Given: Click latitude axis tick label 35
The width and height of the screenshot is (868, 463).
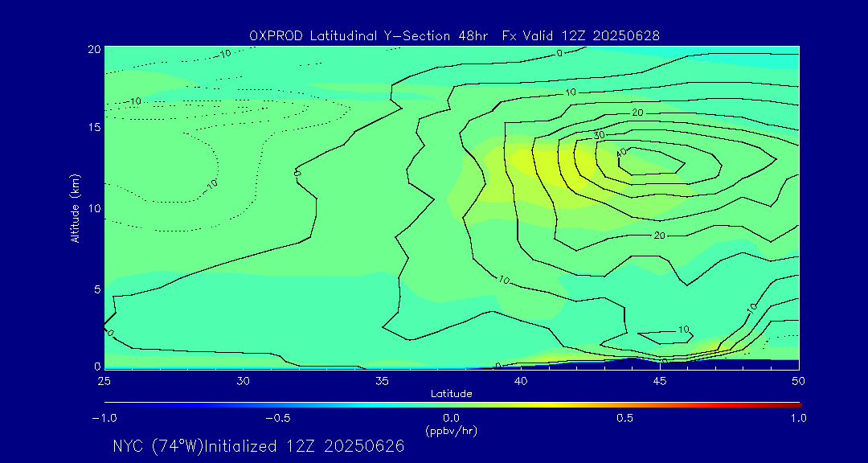Looking at the screenshot, I should coord(382,381).
